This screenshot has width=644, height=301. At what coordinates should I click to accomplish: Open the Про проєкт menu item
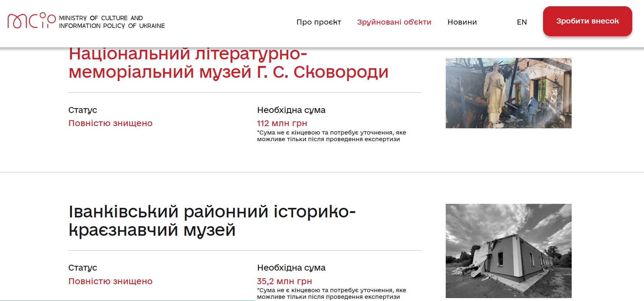(x=319, y=22)
